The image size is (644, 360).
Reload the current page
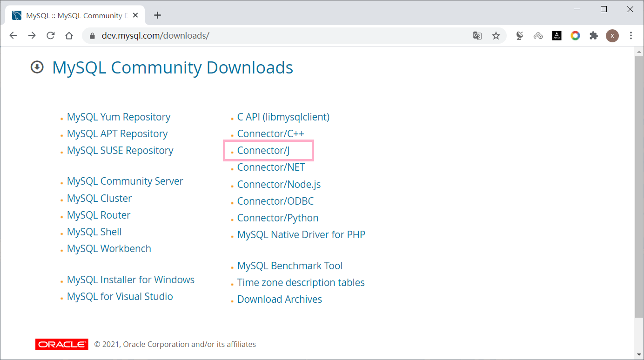click(50, 35)
